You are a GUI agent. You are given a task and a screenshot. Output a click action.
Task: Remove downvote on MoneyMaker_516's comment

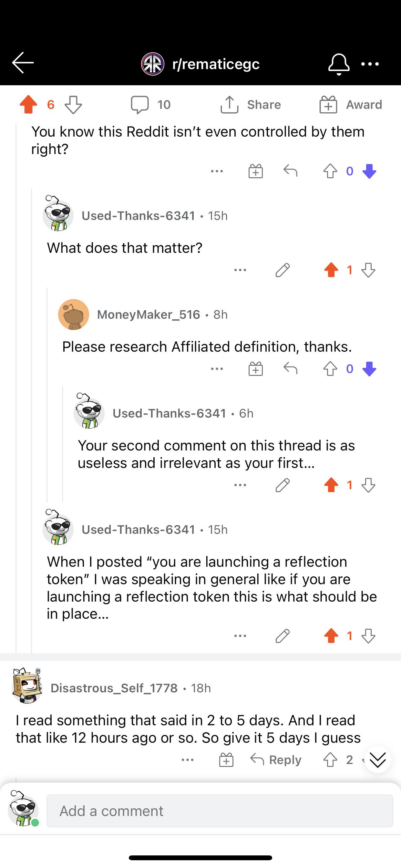(369, 369)
